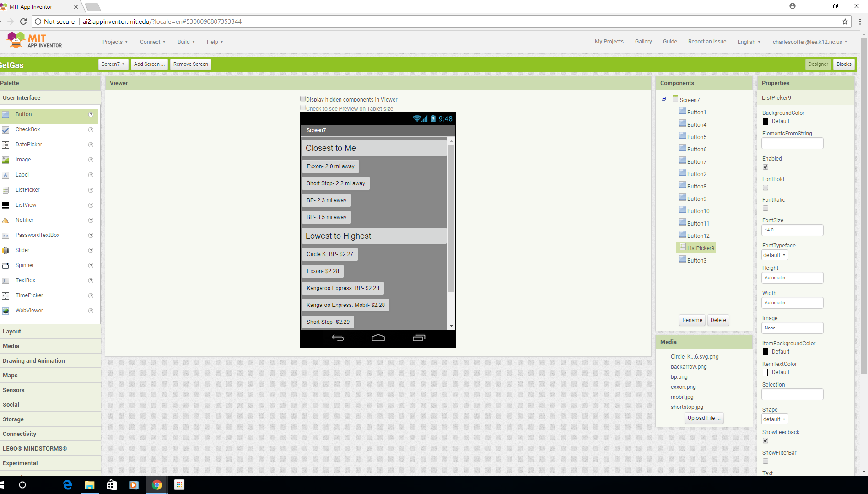Delete the selected component
Image resolution: width=868 pixels, height=494 pixels.
click(x=718, y=320)
